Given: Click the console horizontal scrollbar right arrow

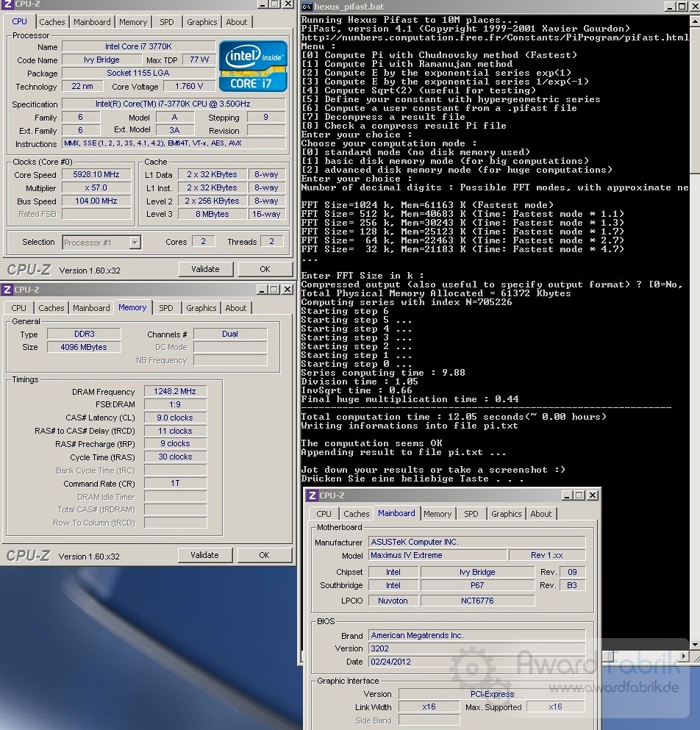Looking at the screenshot, I should pos(683,656).
